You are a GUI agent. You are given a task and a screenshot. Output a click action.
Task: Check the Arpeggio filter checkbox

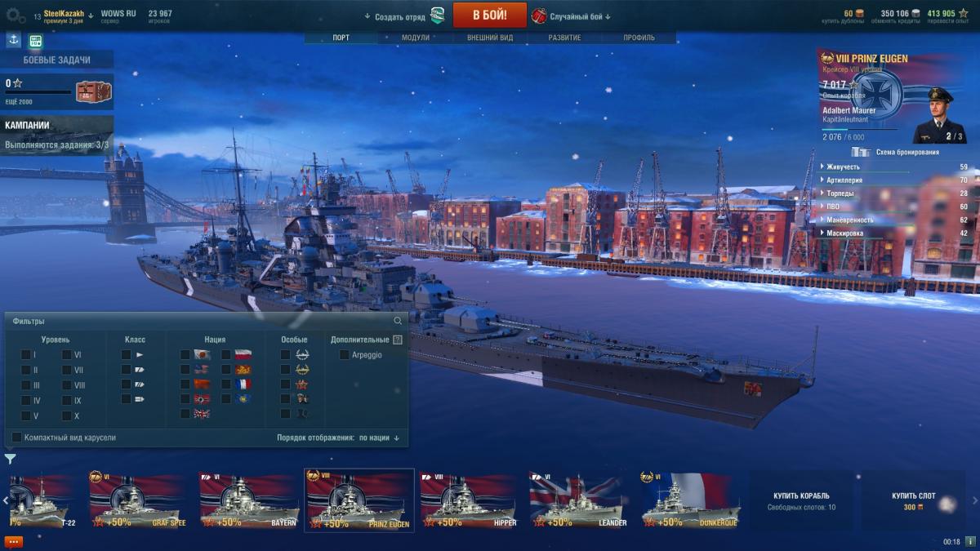coord(344,355)
